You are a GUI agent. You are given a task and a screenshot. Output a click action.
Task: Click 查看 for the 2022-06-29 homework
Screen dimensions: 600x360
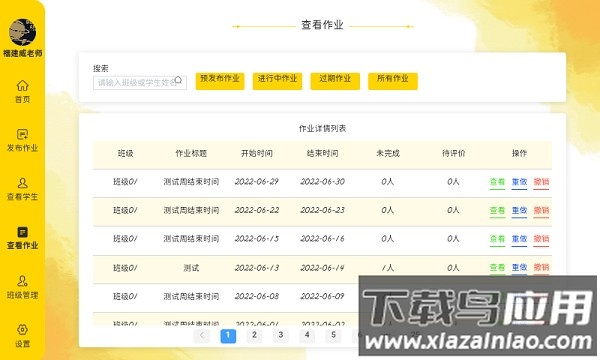[497, 182]
